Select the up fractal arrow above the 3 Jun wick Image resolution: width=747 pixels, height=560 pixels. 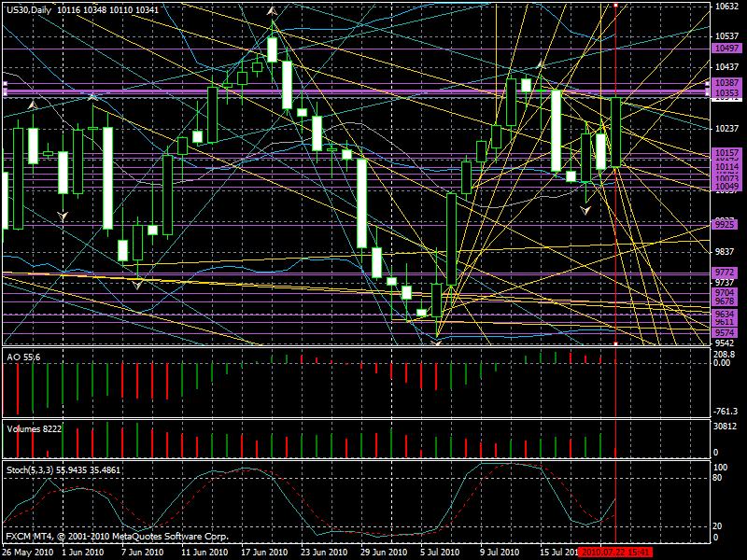tap(92, 97)
